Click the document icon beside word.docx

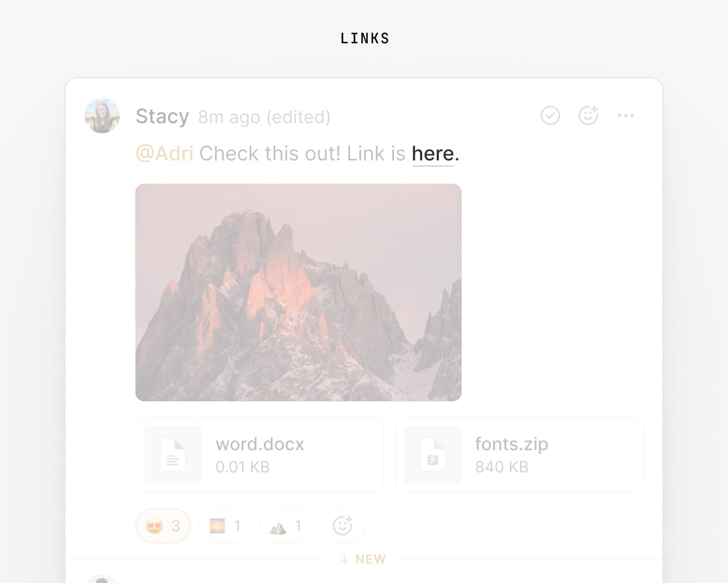173,455
